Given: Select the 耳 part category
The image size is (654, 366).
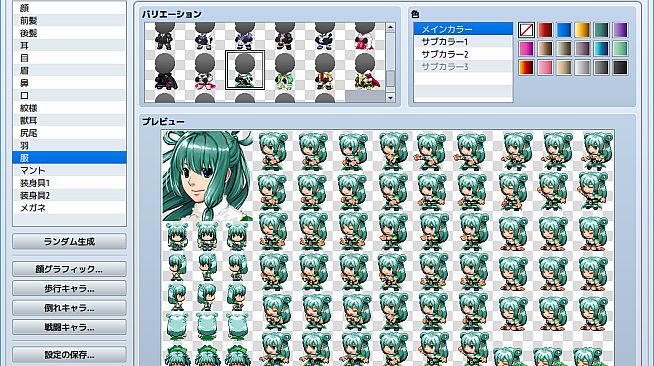Looking at the screenshot, I should pyautogui.click(x=69, y=45).
